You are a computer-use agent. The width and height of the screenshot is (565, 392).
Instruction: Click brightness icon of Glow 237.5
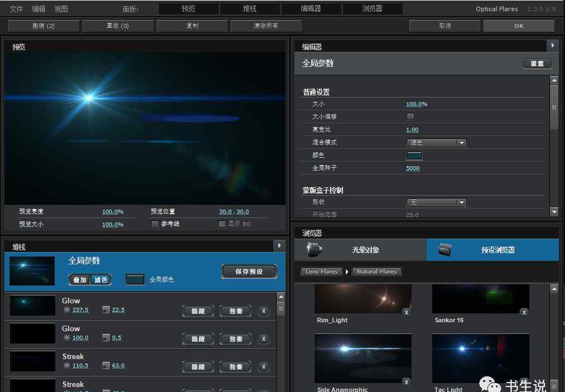[67, 310]
